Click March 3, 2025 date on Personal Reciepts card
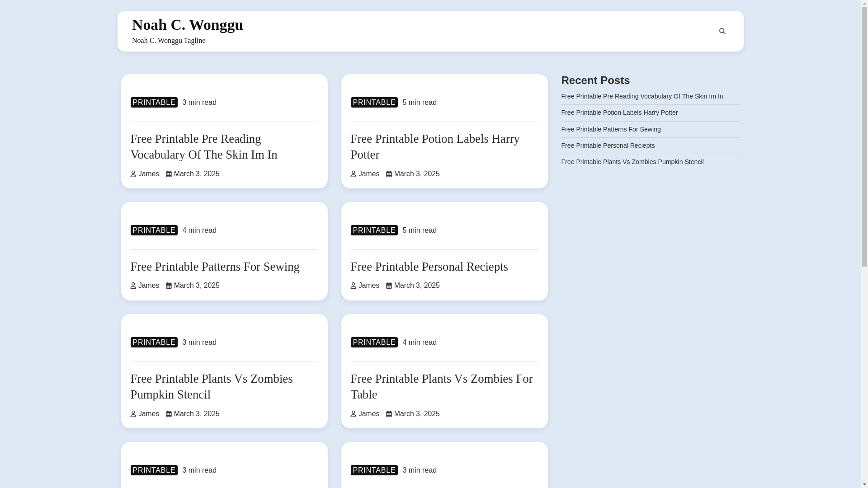This screenshot has width=868, height=488. pyautogui.click(x=416, y=286)
